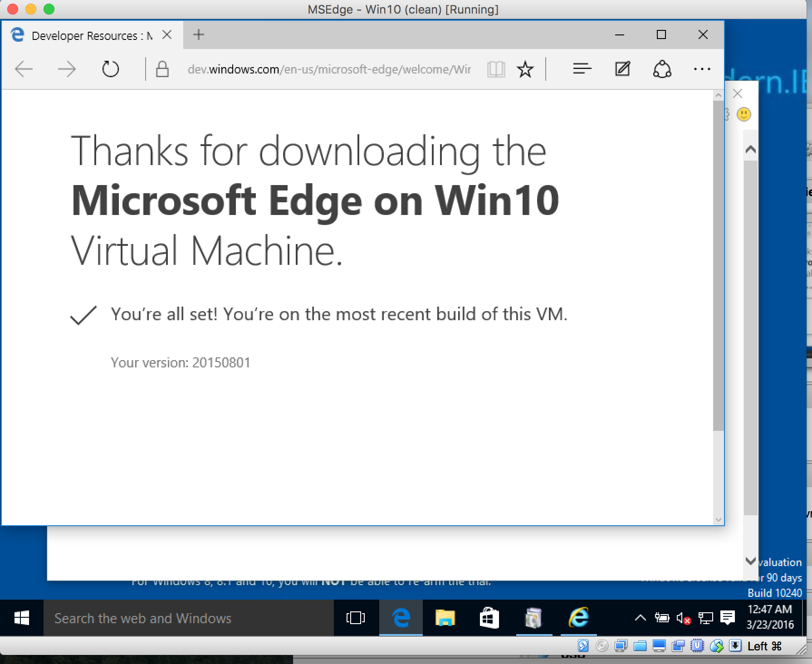
Task: Click VirtualBox hard disk activity indicator
Action: [x=583, y=646]
